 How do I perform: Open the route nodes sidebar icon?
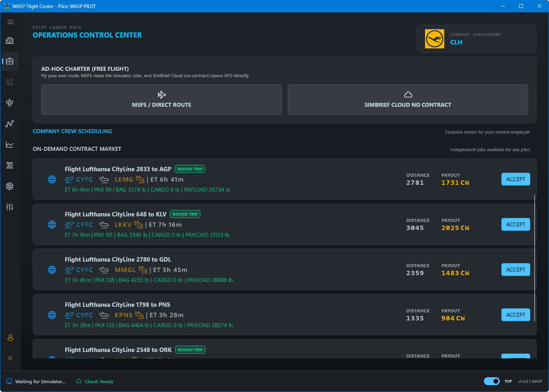tap(10, 124)
